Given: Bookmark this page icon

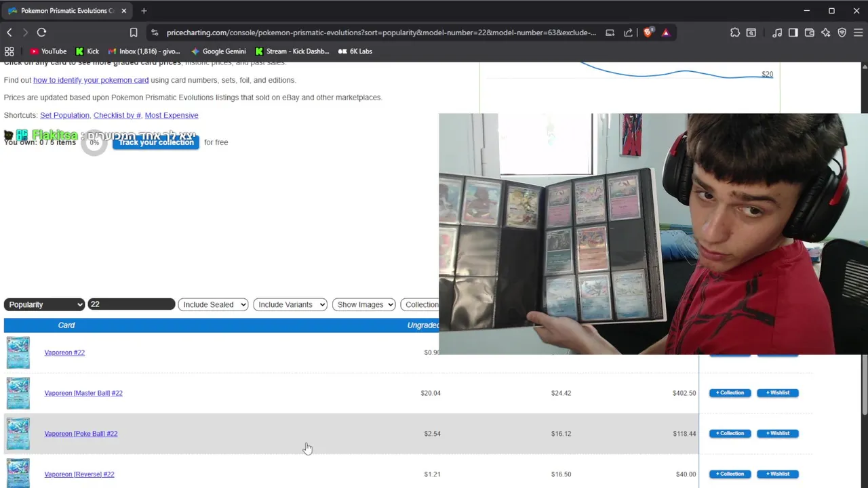Looking at the screenshot, I should [x=134, y=33].
